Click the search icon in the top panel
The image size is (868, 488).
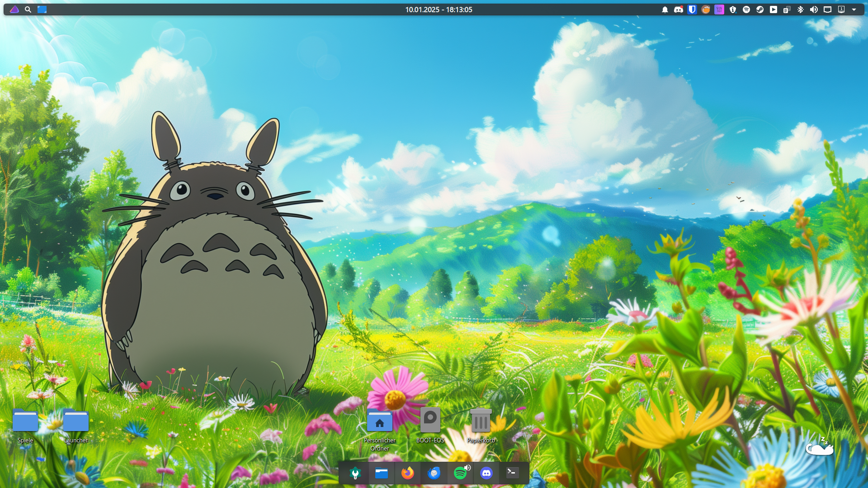(x=28, y=9)
